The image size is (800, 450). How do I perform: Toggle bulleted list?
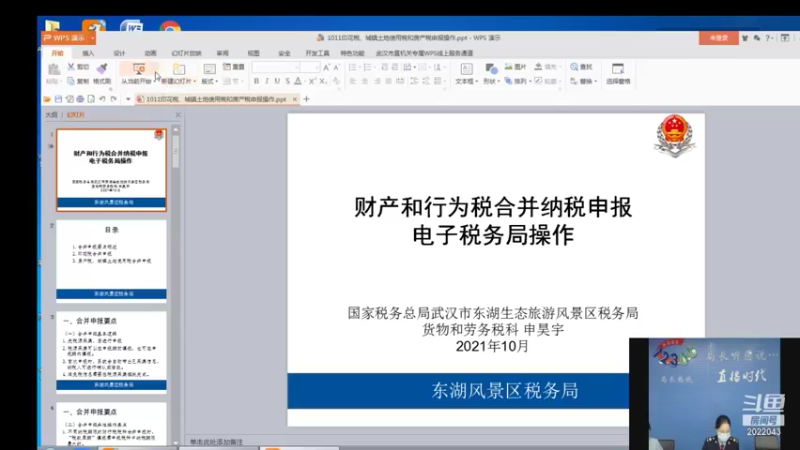353,67
